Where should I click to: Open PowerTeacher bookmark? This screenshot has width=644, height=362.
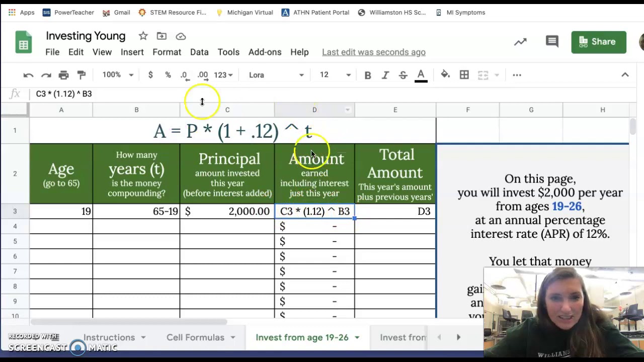pos(68,13)
